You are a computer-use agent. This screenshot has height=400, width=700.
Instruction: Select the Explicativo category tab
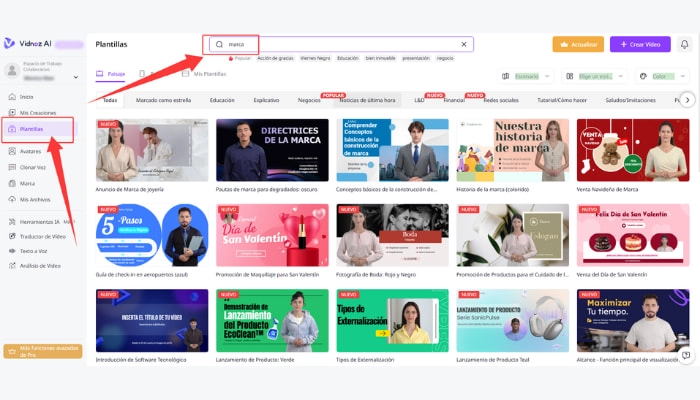coord(266,100)
